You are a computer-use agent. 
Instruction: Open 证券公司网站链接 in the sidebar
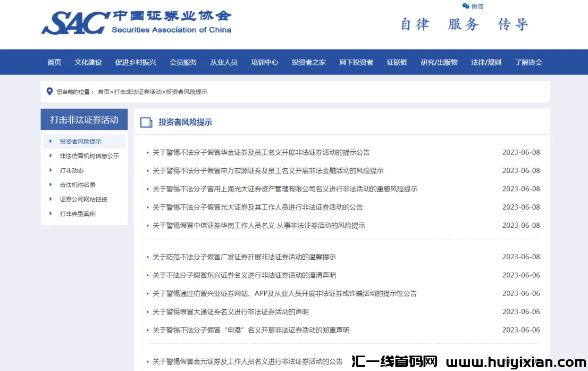coord(83,199)
